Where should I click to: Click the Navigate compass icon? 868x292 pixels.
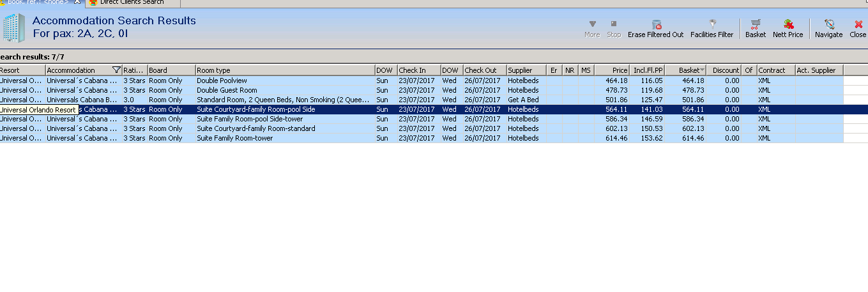click(x=829, y=24)
